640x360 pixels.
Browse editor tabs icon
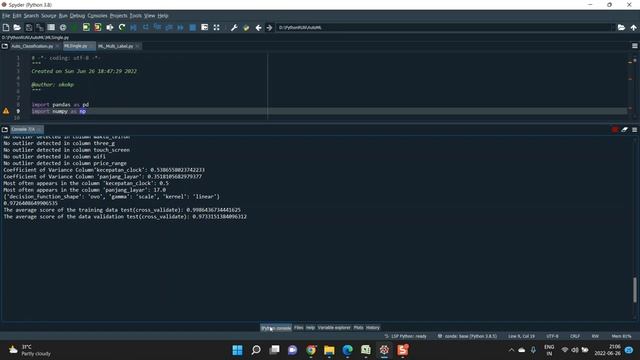pos(5,46)
